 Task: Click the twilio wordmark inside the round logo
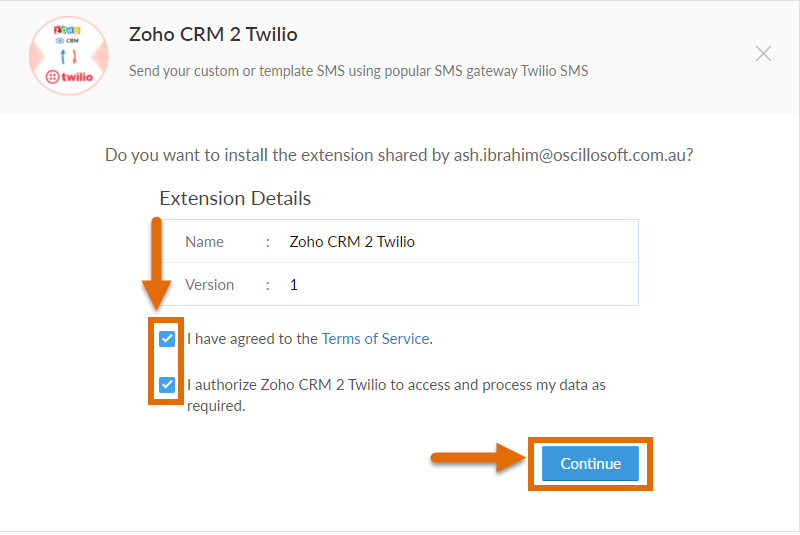[69, 77]
